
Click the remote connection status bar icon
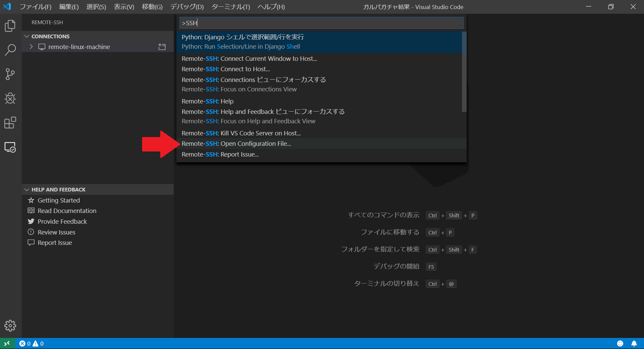point(7,343)
